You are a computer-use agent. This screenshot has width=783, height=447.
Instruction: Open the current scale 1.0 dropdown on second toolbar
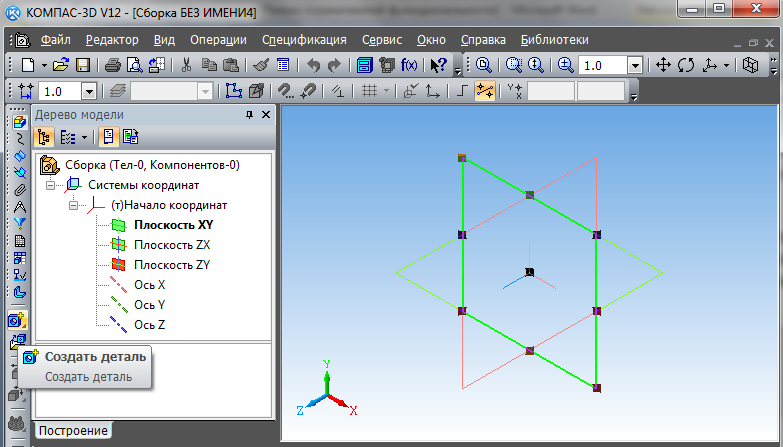coord(89,91)
